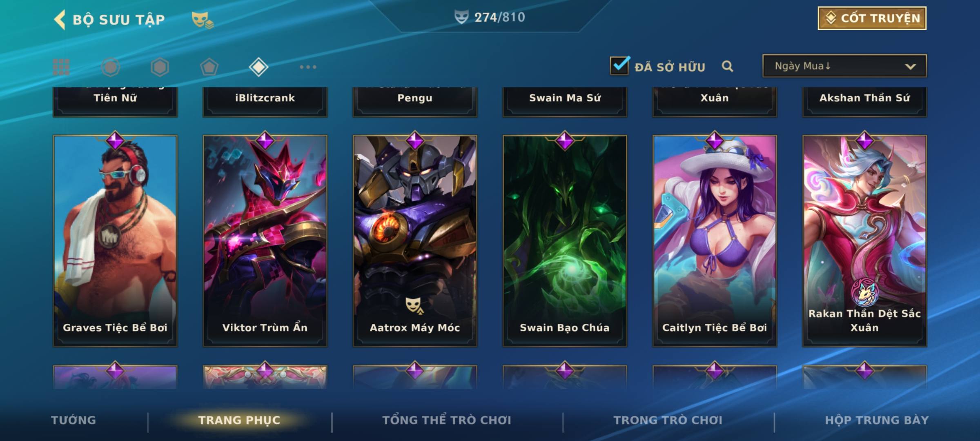Select the all-rarities grid filter icon

click(61, 67)
